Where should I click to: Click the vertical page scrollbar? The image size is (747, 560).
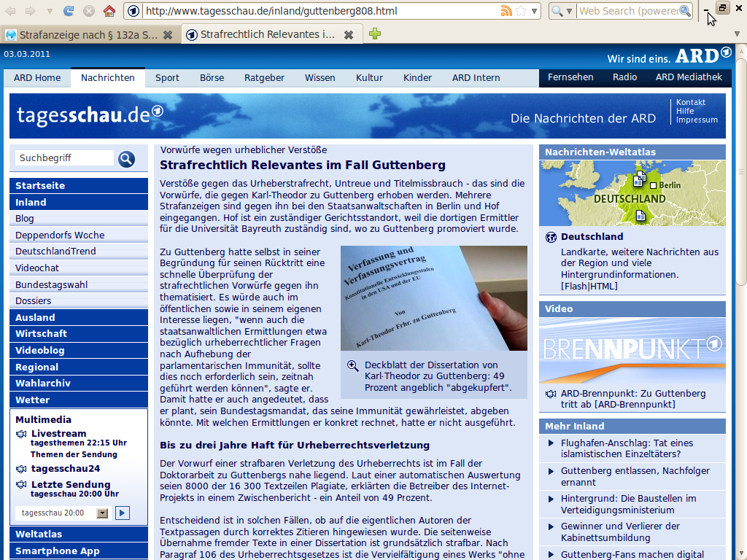pyautogui.click(x=741, y=172)
